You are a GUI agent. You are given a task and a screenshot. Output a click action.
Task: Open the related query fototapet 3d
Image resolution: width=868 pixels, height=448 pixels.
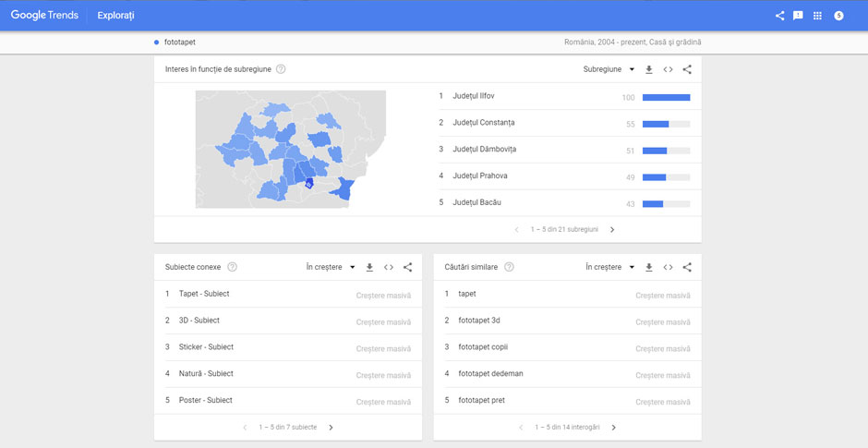coord(479,321)
